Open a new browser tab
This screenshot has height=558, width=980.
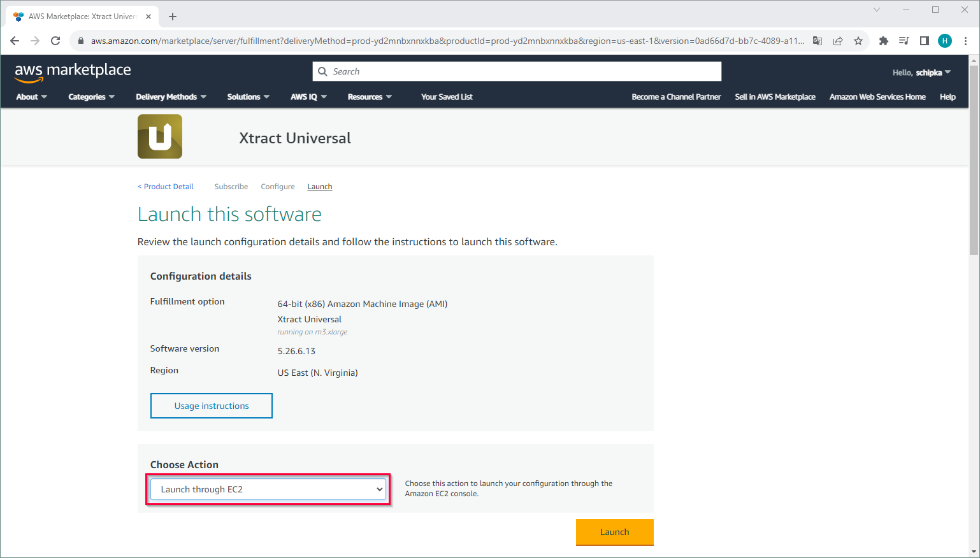(173, 17)
